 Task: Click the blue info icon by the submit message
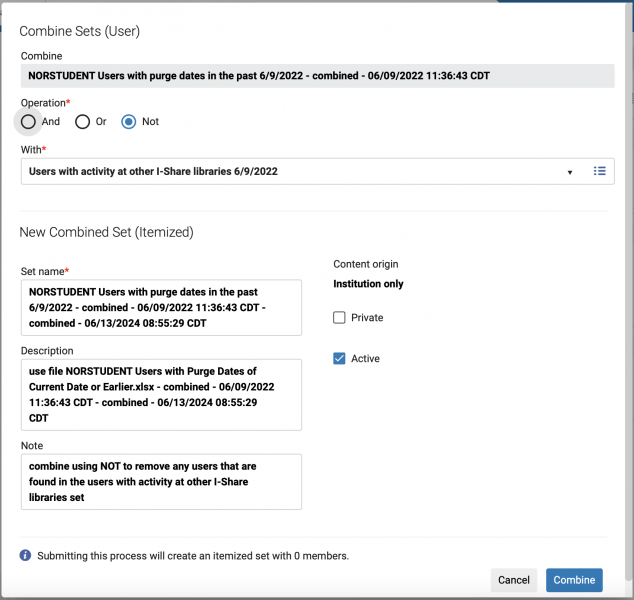tap(26, 555)
